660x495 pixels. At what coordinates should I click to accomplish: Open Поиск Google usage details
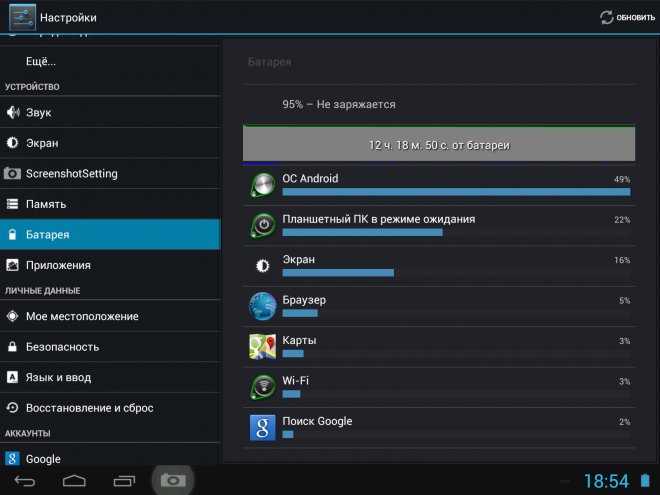point(439,428)
